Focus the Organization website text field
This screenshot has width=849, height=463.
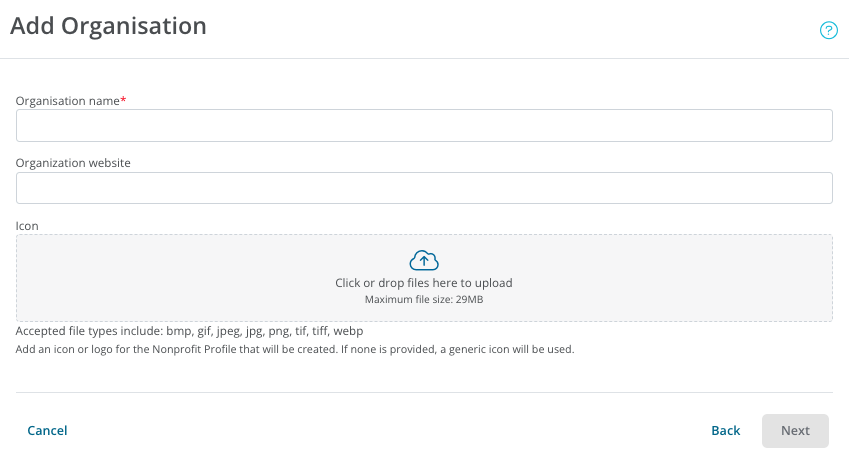tap(424, 188)
